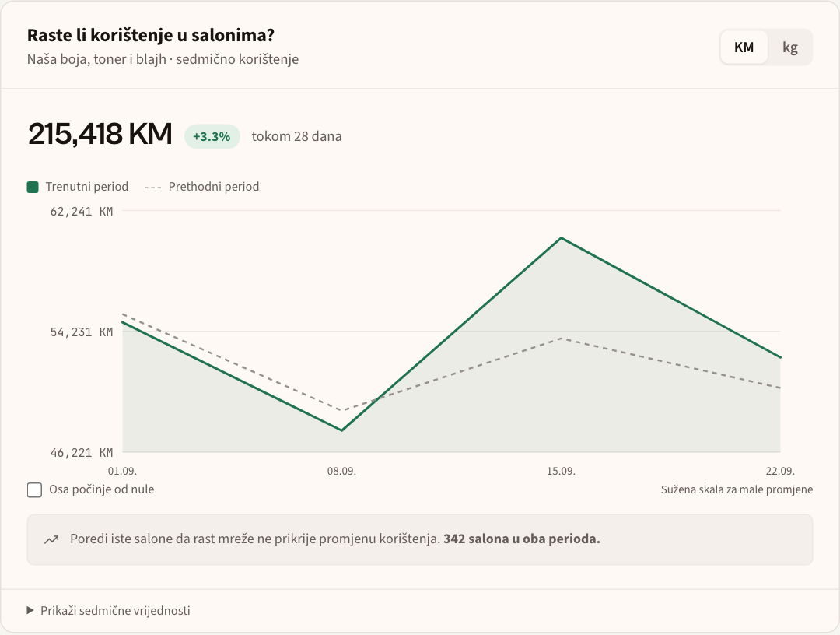Image resolution: width=840 pixels, height=635 pixels.
Task: Click the subtitle 'Naša boja, toner i blajh'
Action: pos(97,59)
